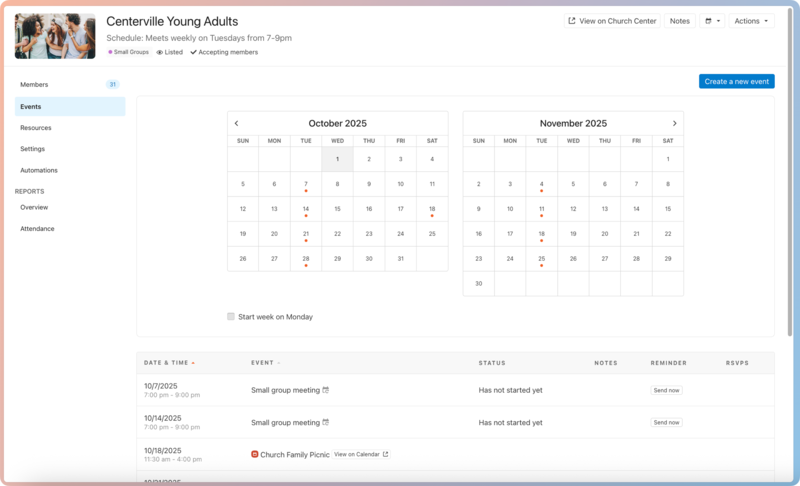Click the red Church Family Picnic calendar icon
Screen dimensions: 800x486
pyautogui.click(x=255, y=454)
